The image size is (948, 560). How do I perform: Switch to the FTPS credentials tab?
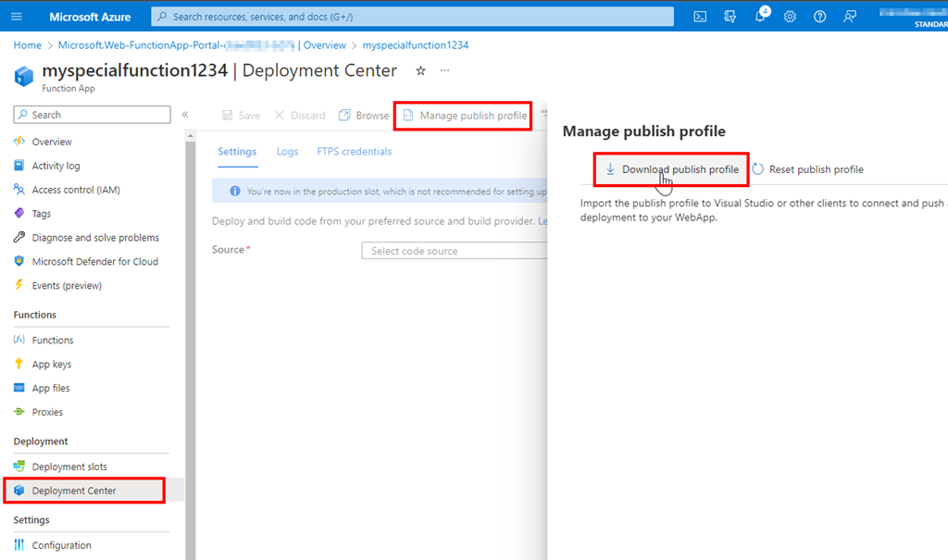[354, 152]
